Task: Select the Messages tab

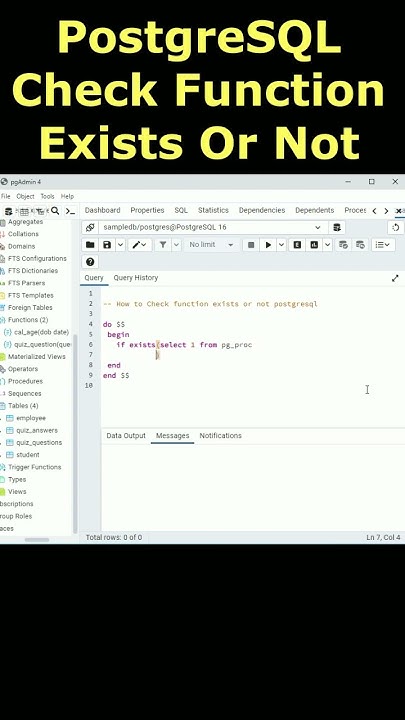Action: (172, 435)
